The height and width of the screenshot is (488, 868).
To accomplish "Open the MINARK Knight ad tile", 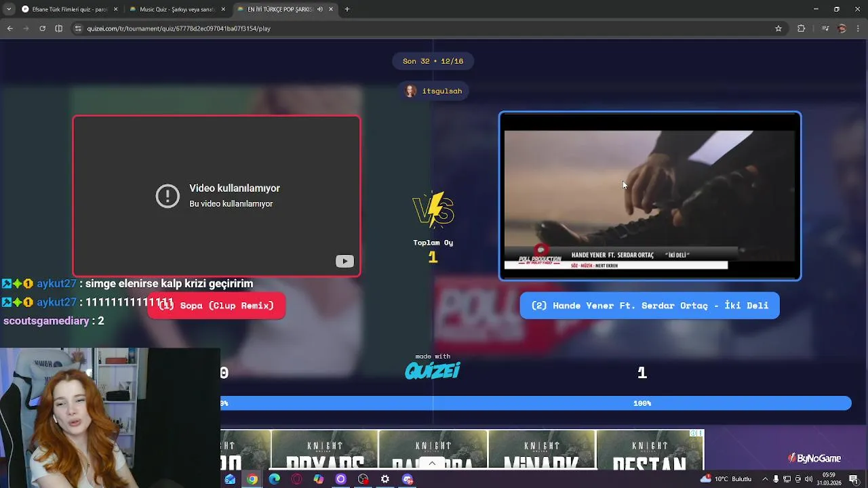I will click(x=542, y=449).
